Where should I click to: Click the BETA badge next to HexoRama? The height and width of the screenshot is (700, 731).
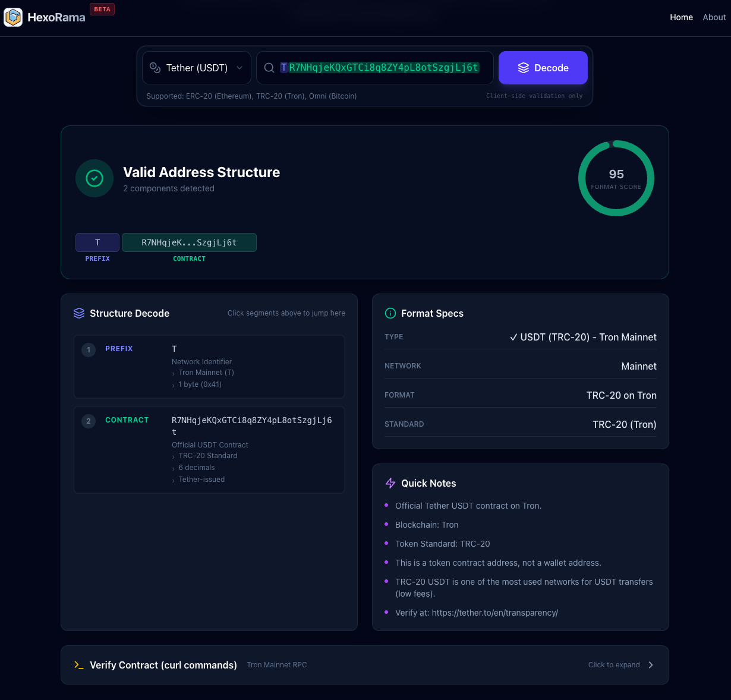click(x=102, y=10)
